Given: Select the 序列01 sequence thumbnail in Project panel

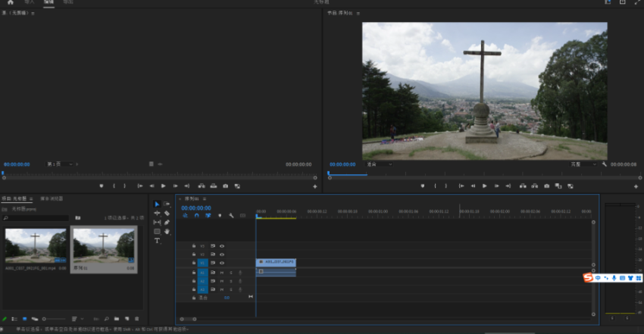Looking at the screenshot, I should coord(104,246).
